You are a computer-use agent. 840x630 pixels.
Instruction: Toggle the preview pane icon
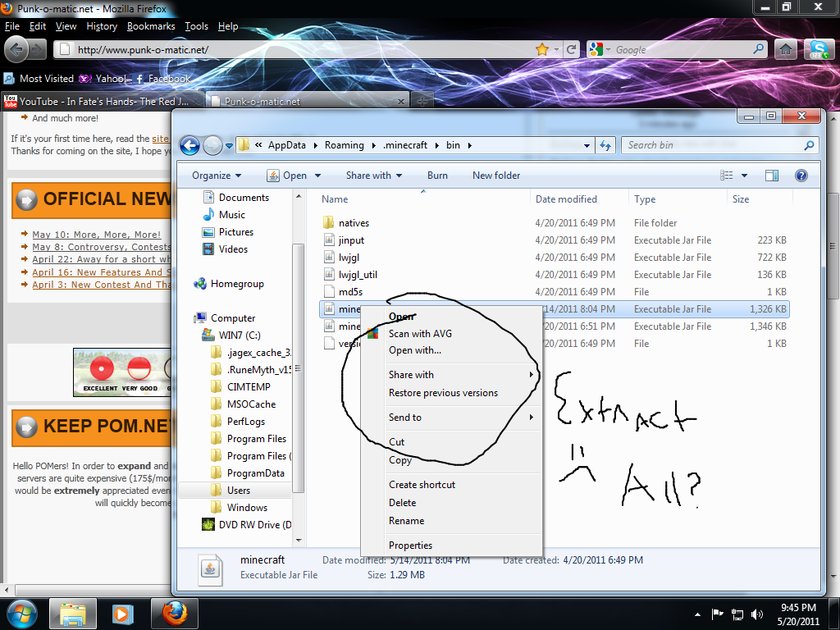coord(771,176)
